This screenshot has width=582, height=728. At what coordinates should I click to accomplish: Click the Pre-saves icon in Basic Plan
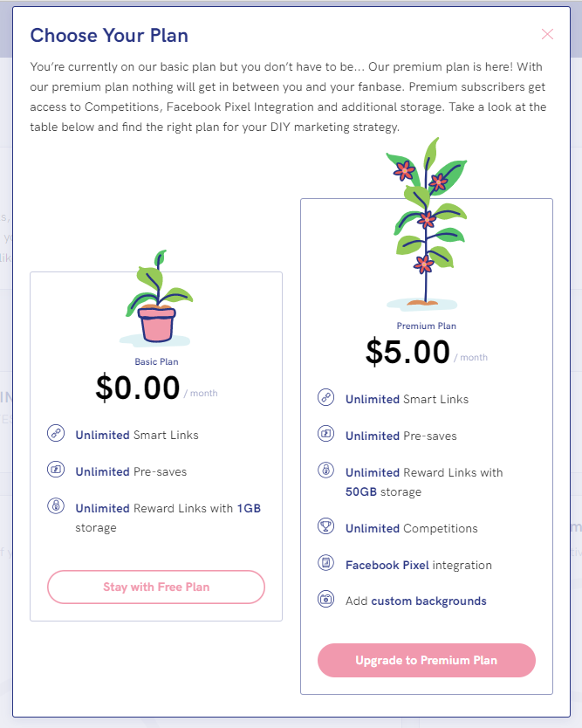click(55, 470)
